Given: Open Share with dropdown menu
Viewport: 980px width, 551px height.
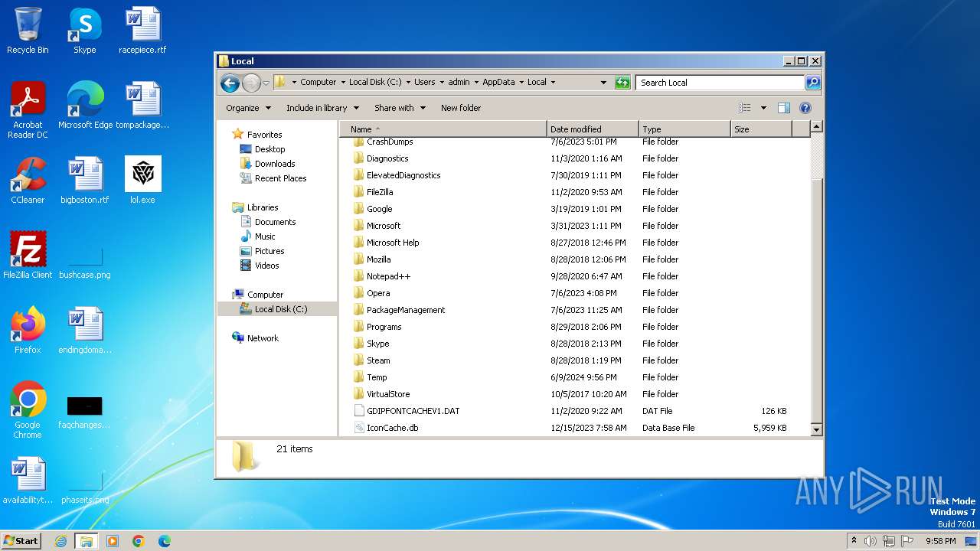Looking at the screenshot, I should [x=400, y=108].
